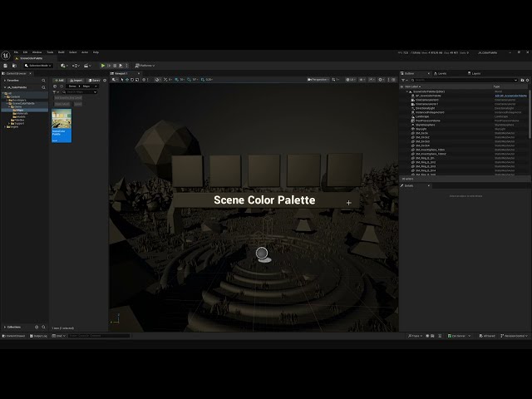Select the Outliner tab
The width and height of the screenshot is (532, 399).
click(409, 73)
